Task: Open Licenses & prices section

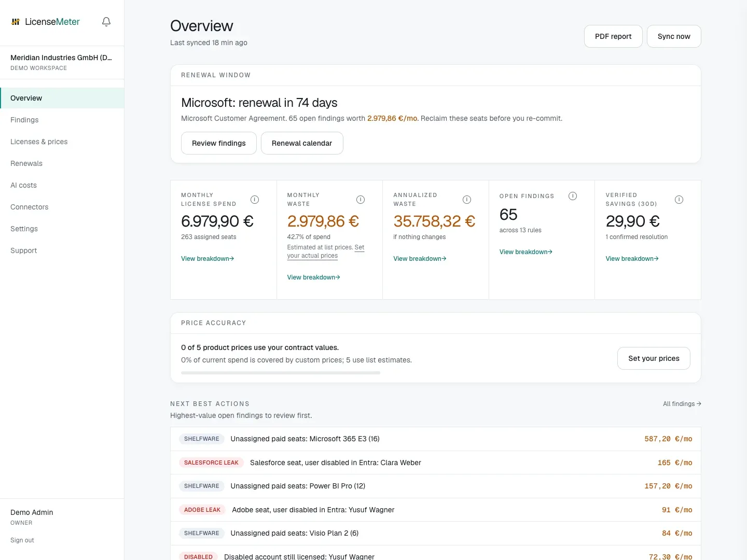Action: coord(62,142)
